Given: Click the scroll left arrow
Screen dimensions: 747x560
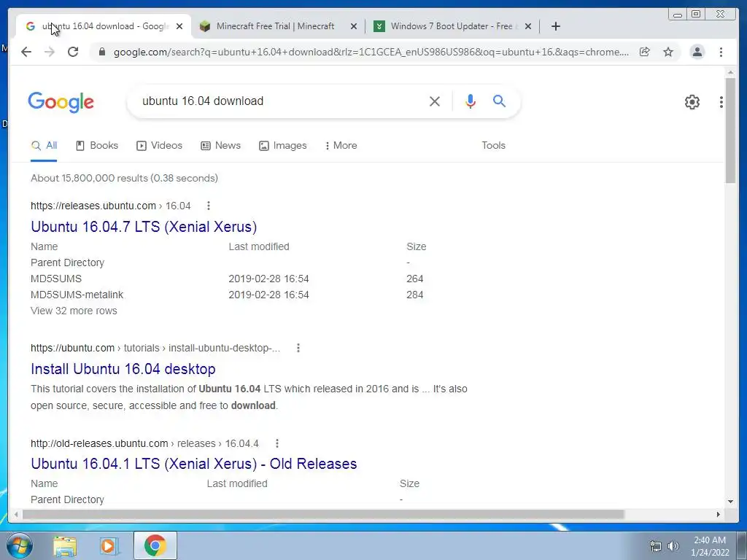Looking at the screenshot, I should tap(16, 514).
